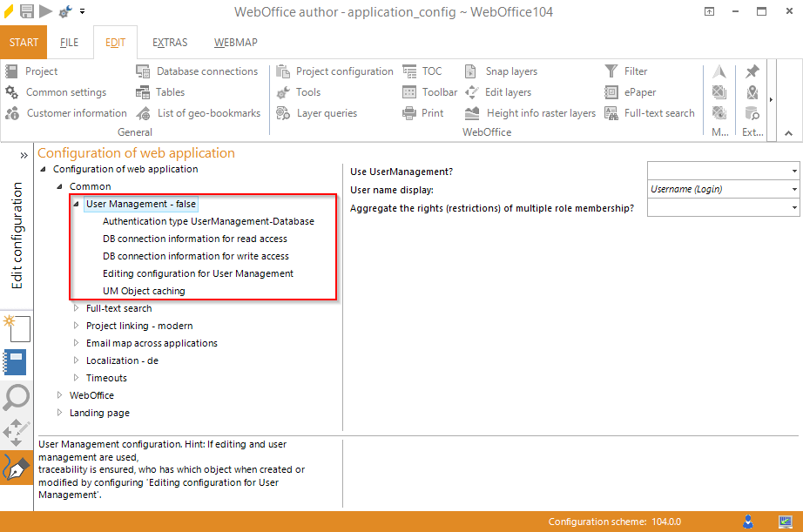Expand the Timeouts tree node
This screenshot has width=803, height=532.
point(75,378)
